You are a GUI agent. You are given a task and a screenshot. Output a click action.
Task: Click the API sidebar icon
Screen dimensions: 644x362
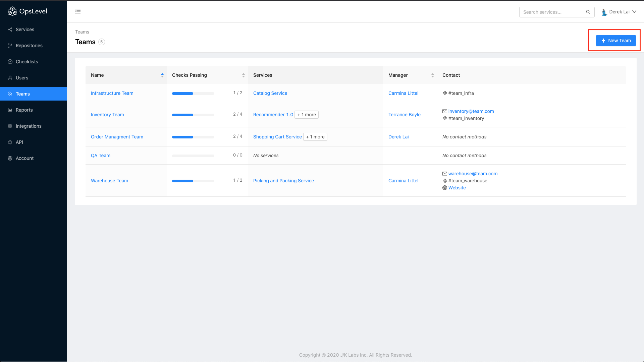[x=10, y=142]
